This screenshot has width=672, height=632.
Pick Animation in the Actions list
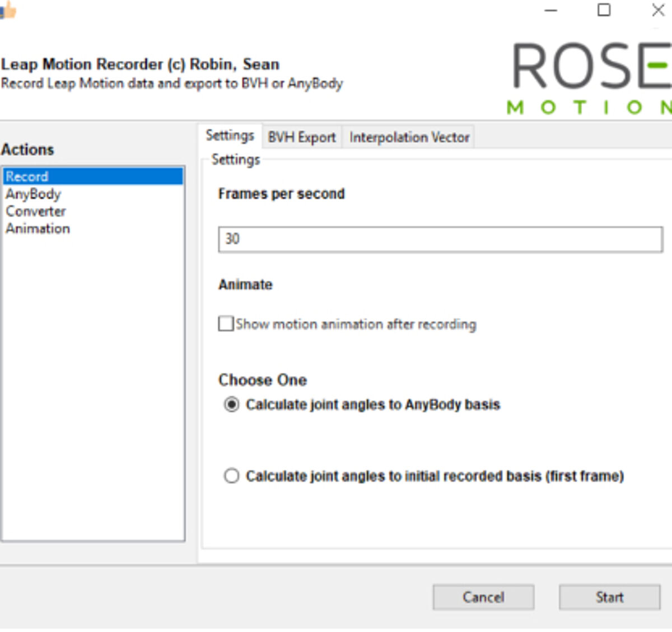(93, 229)
